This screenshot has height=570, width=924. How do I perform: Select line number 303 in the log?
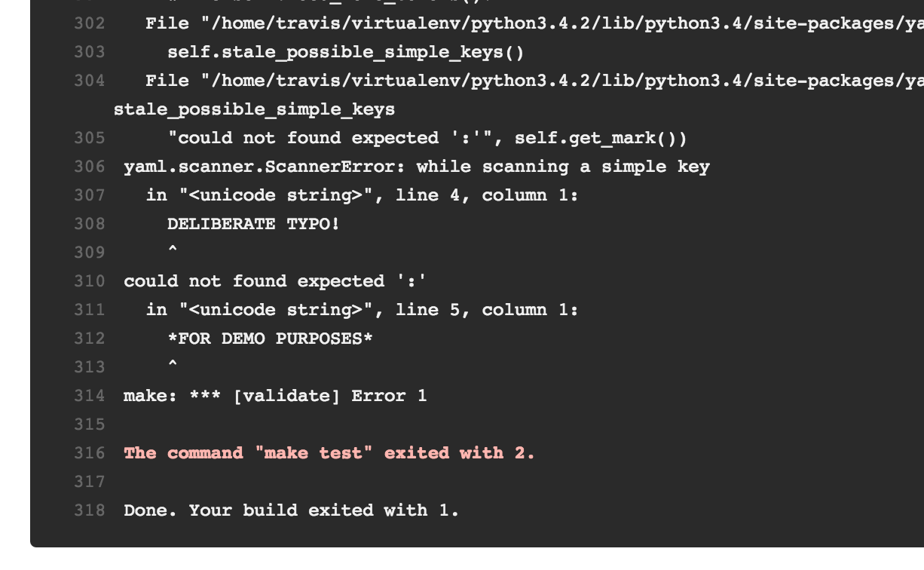90,53
